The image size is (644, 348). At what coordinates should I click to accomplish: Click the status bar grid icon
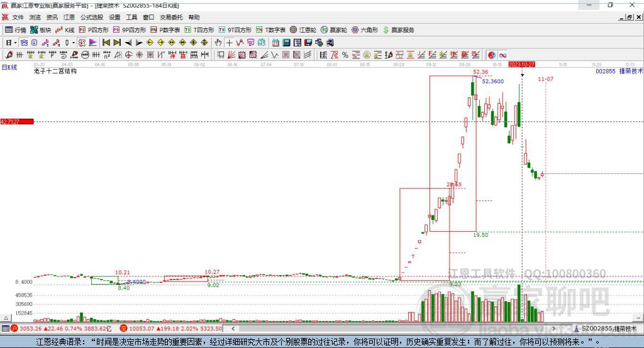[5, 329]
